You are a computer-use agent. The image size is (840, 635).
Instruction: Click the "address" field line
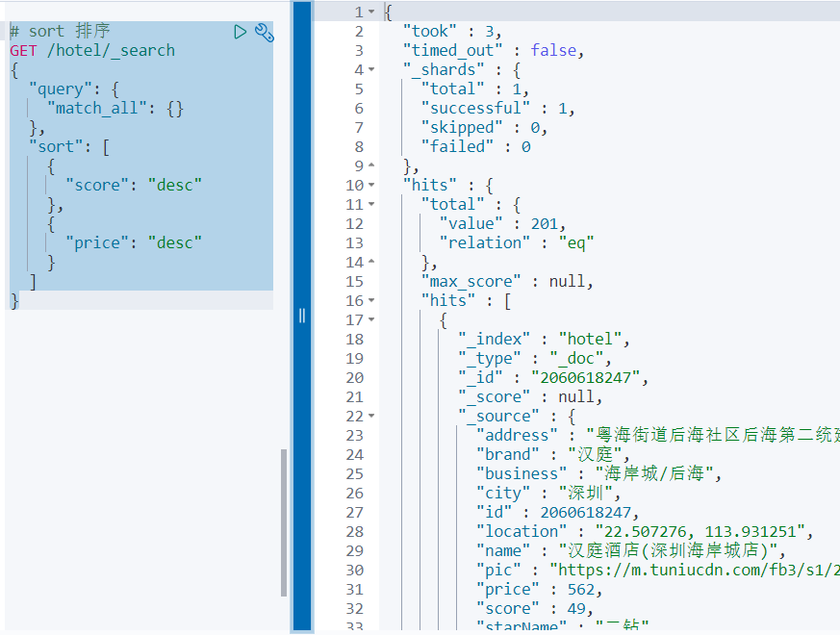click(658, 435)
